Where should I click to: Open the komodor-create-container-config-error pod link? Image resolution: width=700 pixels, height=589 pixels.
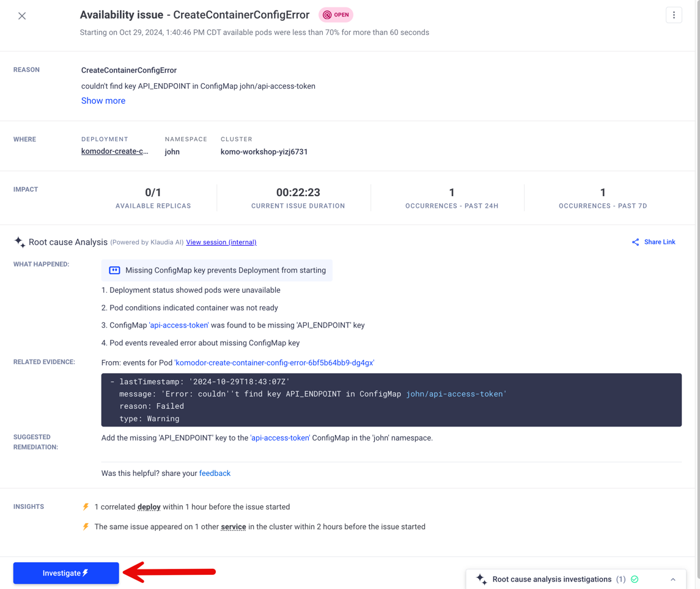pyautogui.click(x=274, y=363)
